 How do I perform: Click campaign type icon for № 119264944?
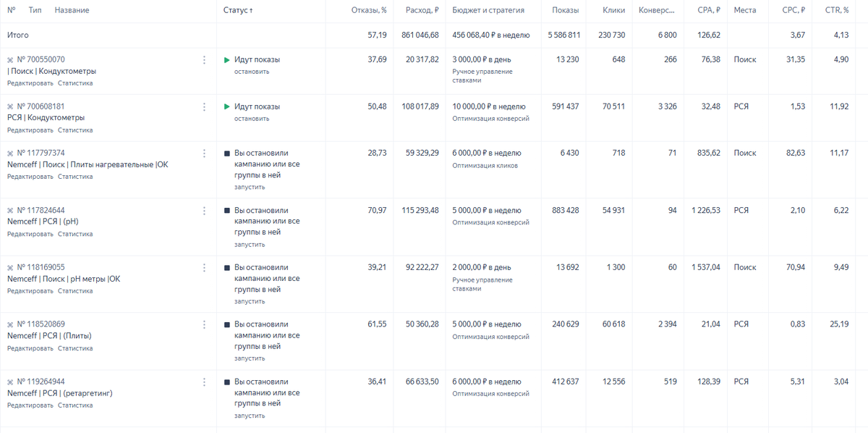[10, 382]
